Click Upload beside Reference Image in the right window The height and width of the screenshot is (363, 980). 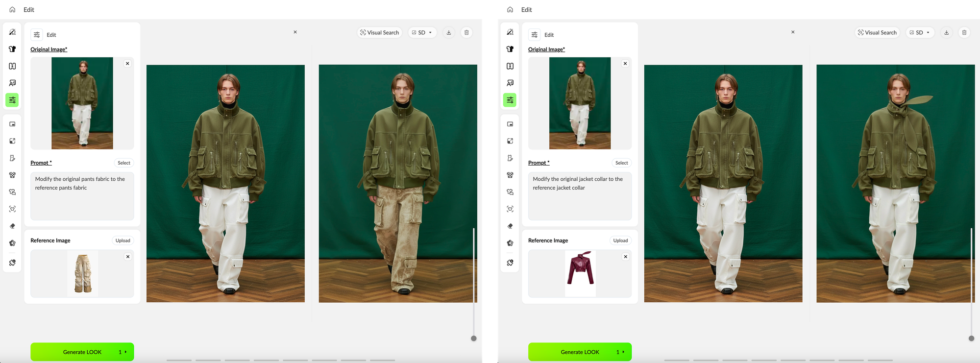(x=620, y=241)
